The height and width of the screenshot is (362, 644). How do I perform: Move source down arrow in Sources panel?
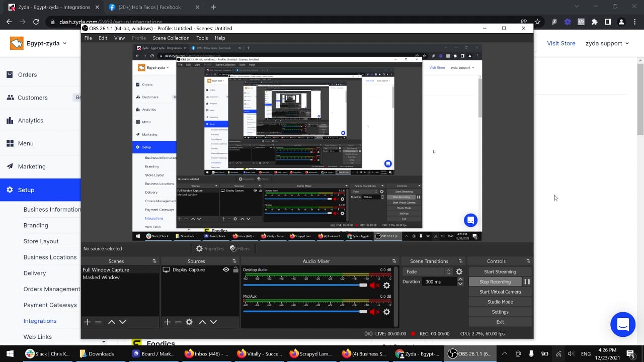tap(213, 322)
